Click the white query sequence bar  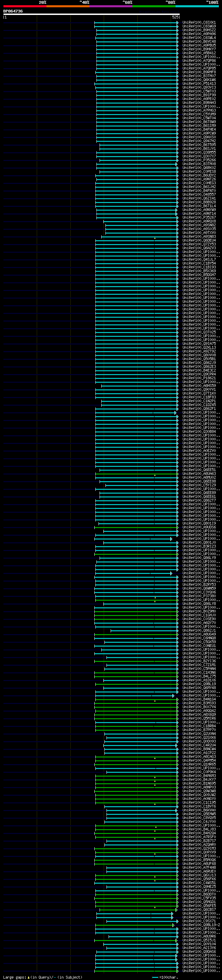[x=92, y=15]
